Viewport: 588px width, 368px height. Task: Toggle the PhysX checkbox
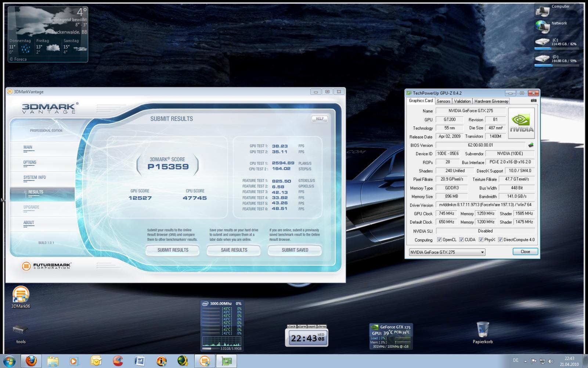point(481,240)
